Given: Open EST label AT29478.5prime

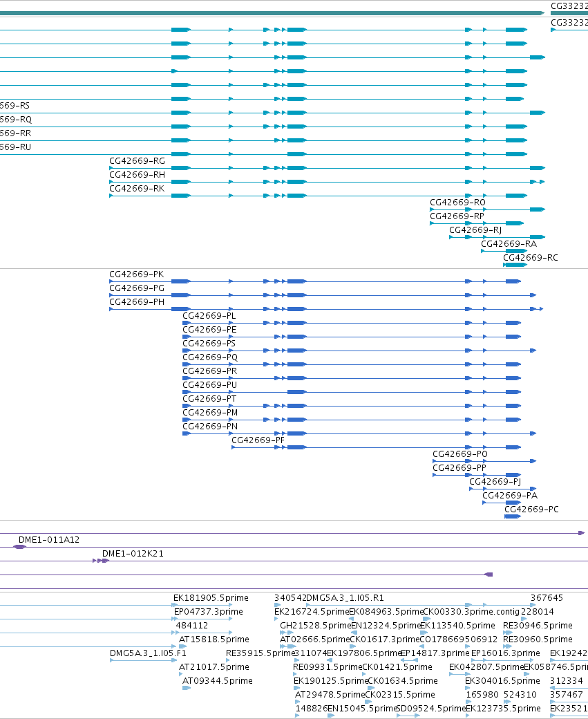Looking at the screenshot, I should [330, 694].
